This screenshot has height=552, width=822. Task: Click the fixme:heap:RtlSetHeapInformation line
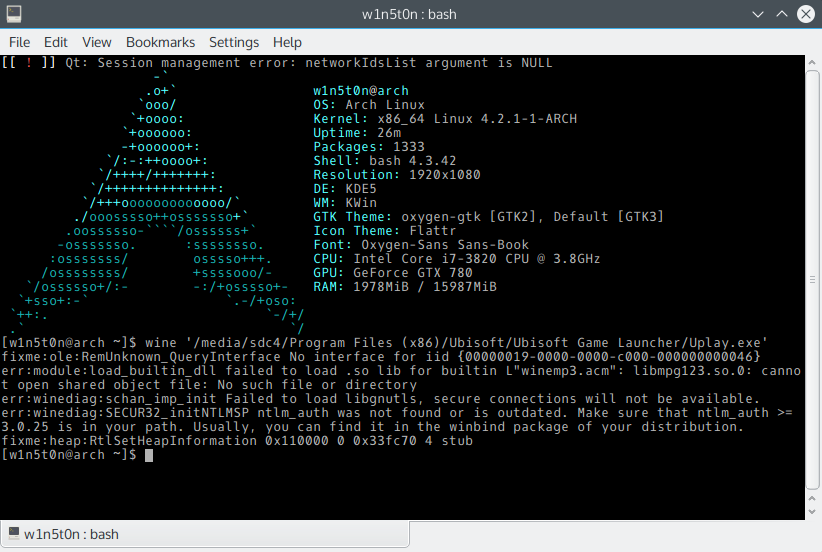coord(237,441)
